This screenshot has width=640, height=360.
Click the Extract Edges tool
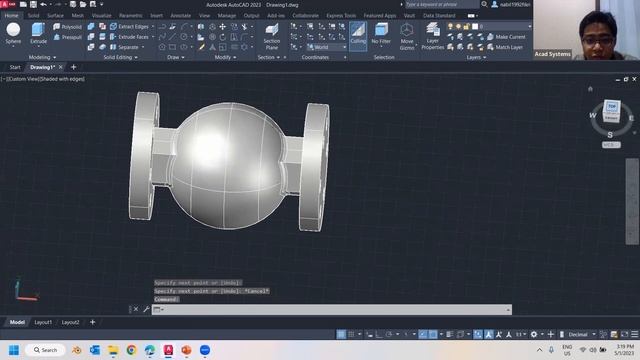click(x=129, y=27)
